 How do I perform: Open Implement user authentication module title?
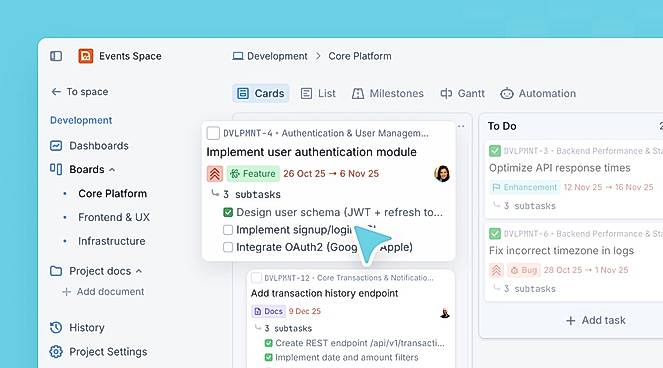311,152
